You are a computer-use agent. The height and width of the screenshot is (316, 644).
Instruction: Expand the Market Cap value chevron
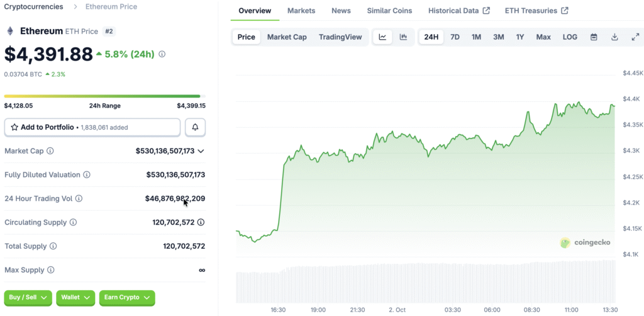(x=201, y=151)
